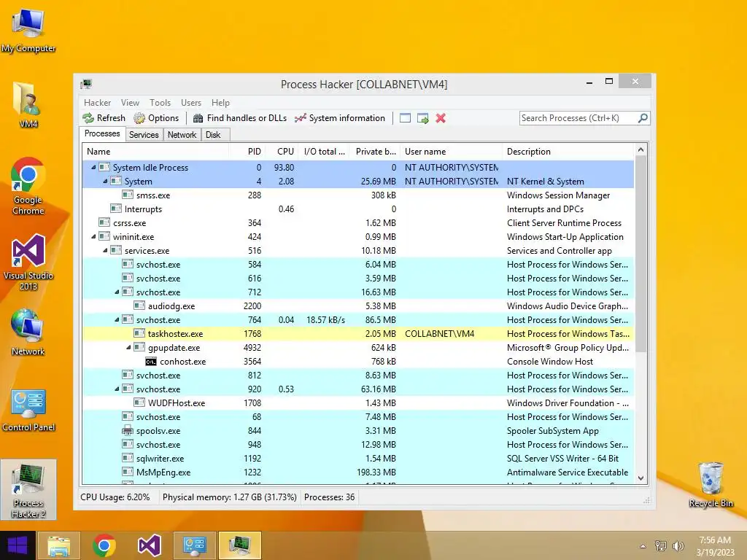The height and width of the screenshot is (560, 747).
Task: Collapse the System process node
Action: tap(105, 181)
